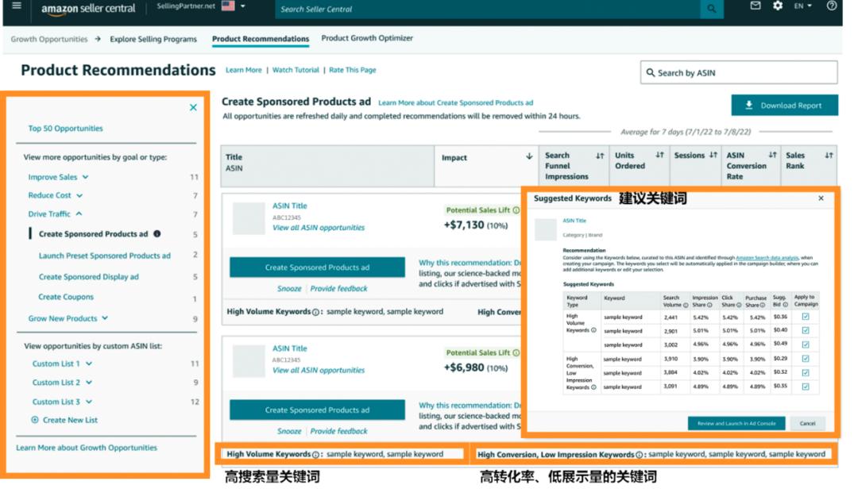The image size is (858, 504).
Task: Toggle Apply to Campaign checkbox for $0.49 bid
Action: click(x=806, y=344)
